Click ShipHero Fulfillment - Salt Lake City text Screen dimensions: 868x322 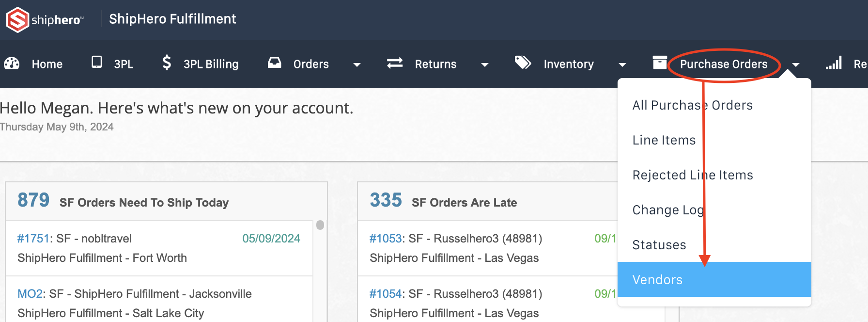(111, 313)
